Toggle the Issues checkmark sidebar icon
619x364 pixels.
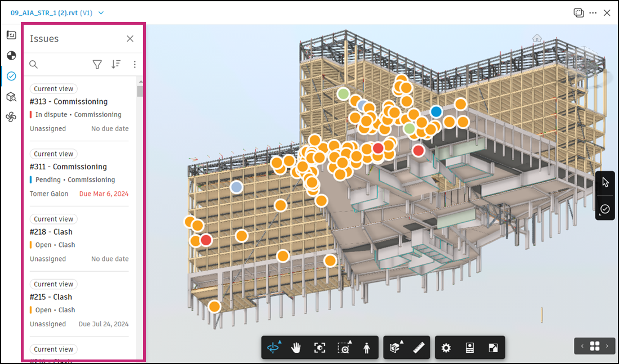11,76
